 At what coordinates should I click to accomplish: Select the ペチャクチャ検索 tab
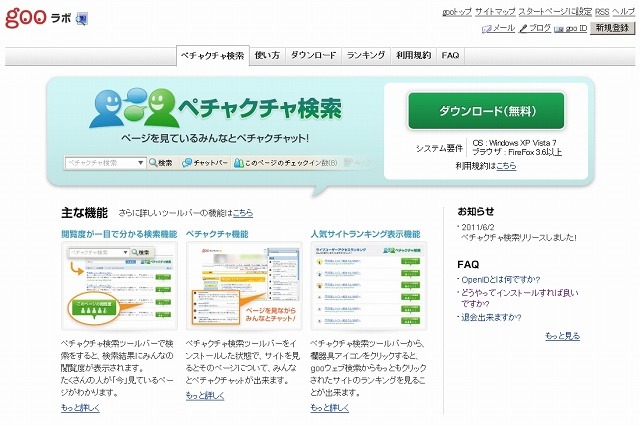213,55
